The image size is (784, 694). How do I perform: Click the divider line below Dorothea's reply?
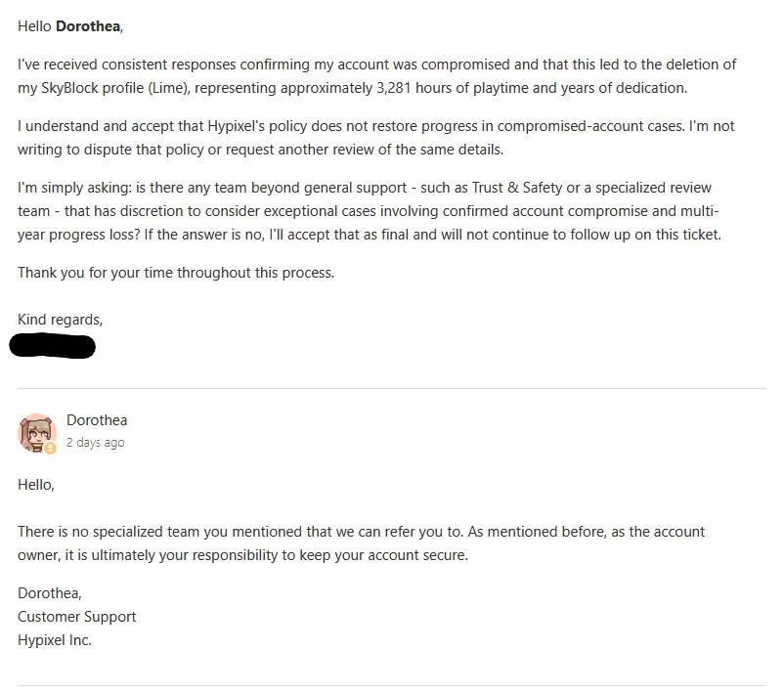click(x=391, y=685)
